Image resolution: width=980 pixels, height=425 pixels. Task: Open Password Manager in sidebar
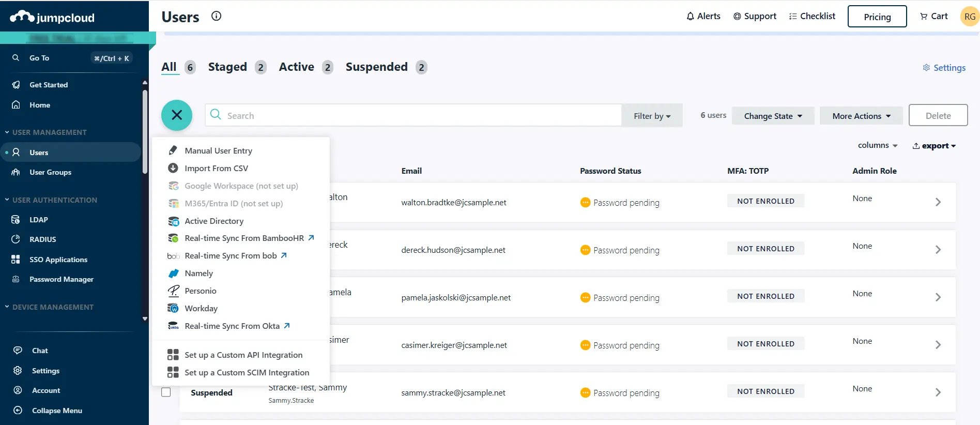pos(62,279)
